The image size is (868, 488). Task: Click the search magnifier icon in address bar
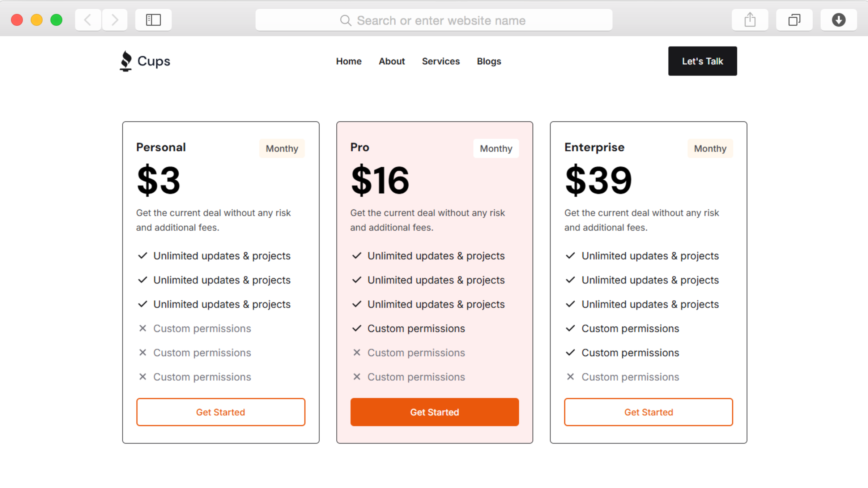coord(345,21)
